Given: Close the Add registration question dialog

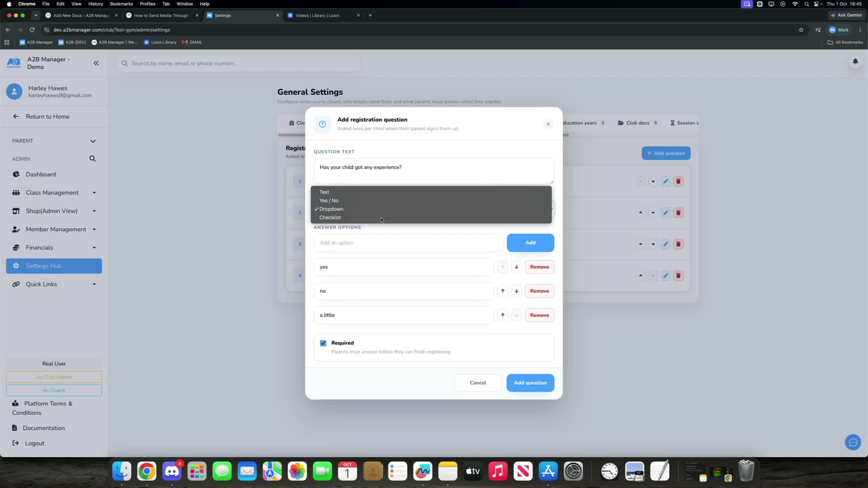Looking at the screenshot, I should [x=548, y=124].
